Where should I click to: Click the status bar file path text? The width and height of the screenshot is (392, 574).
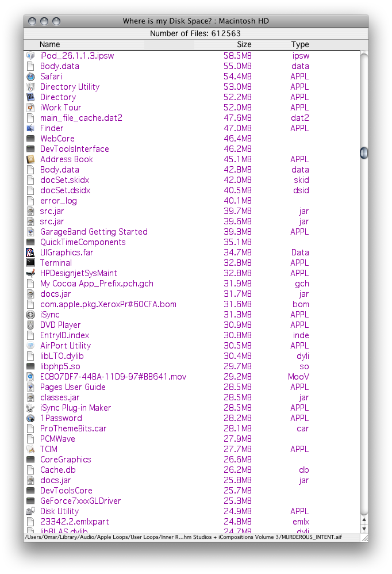(x=183, y=537)
